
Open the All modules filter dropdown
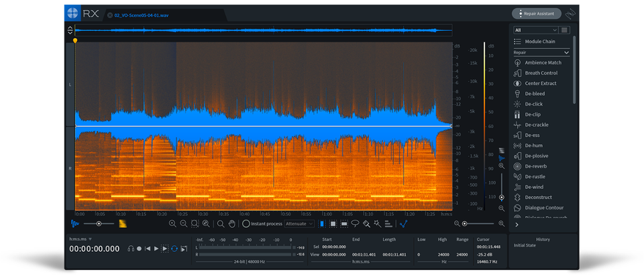(x=535, y=30)
